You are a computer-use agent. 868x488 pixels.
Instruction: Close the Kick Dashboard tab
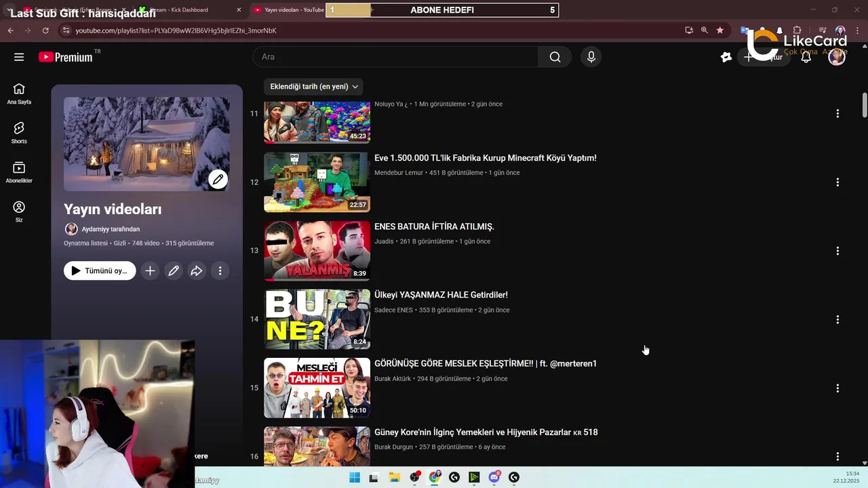coord(239,10)
